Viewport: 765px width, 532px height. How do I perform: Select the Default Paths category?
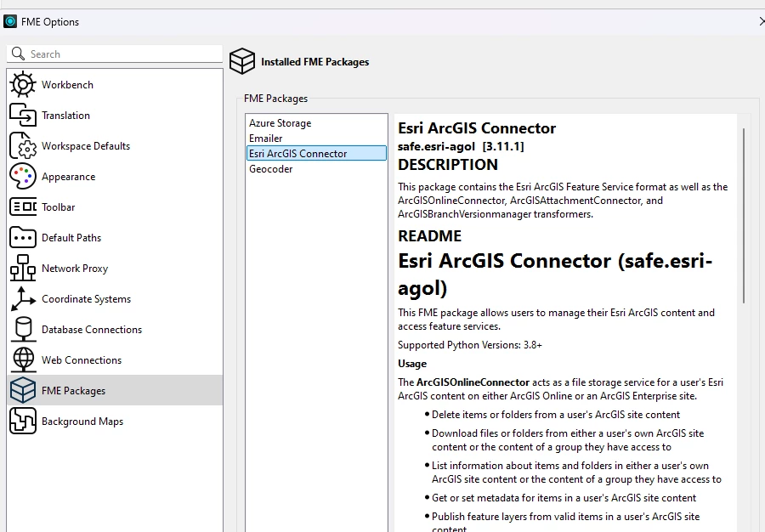tap(115, 237)
